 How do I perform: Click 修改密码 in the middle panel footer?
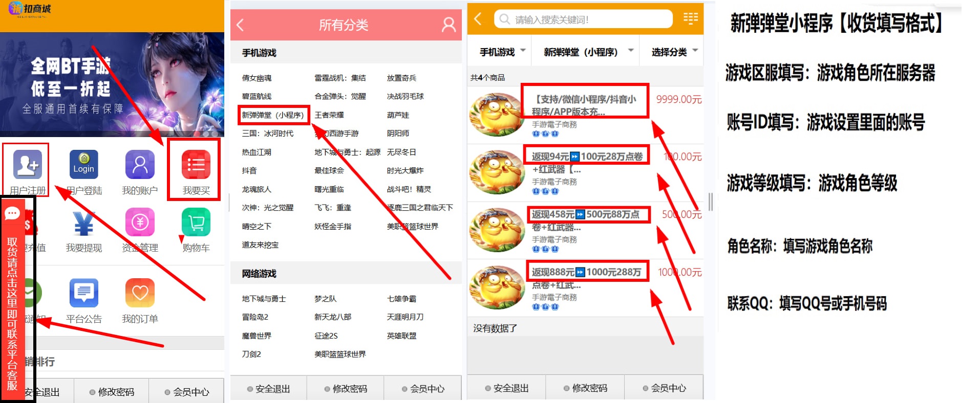345,389
